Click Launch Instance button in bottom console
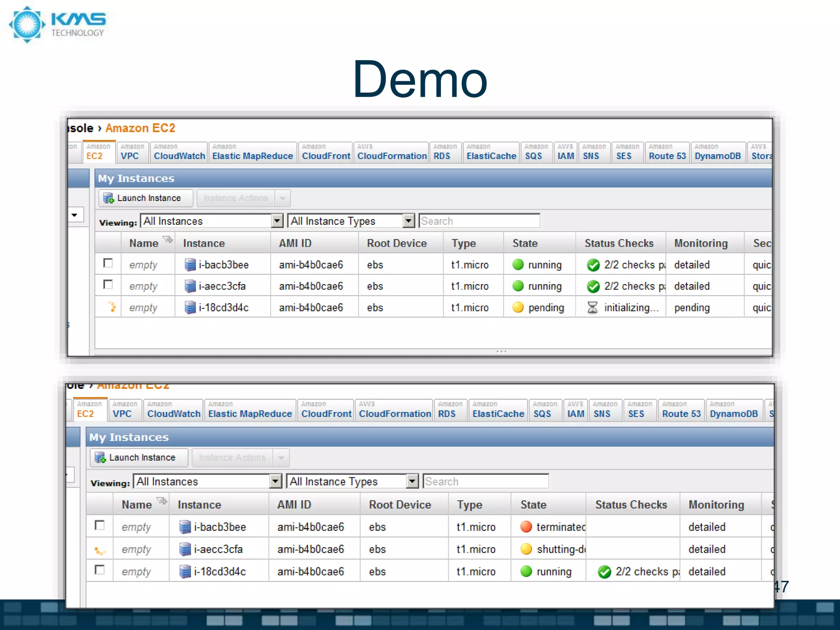 pos(139,458)
